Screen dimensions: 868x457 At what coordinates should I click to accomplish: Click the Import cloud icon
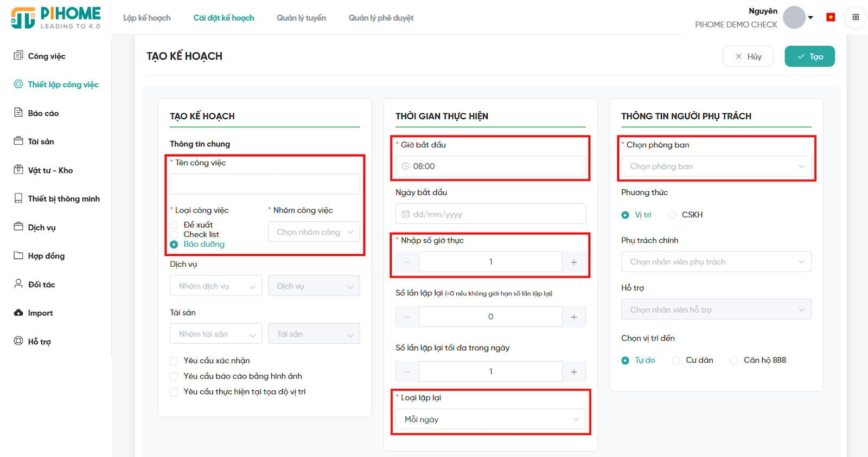[x=18, y=313]
